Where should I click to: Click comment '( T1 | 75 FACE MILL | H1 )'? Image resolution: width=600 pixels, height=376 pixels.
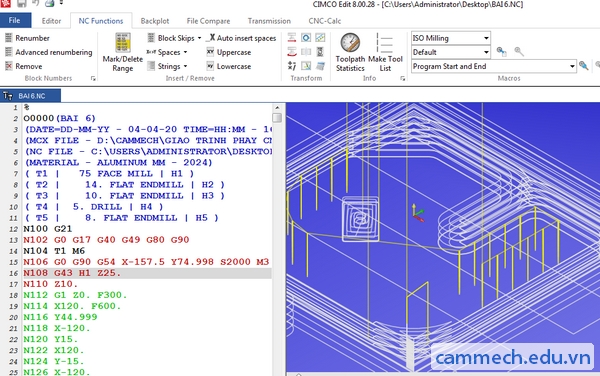[109, 174]
